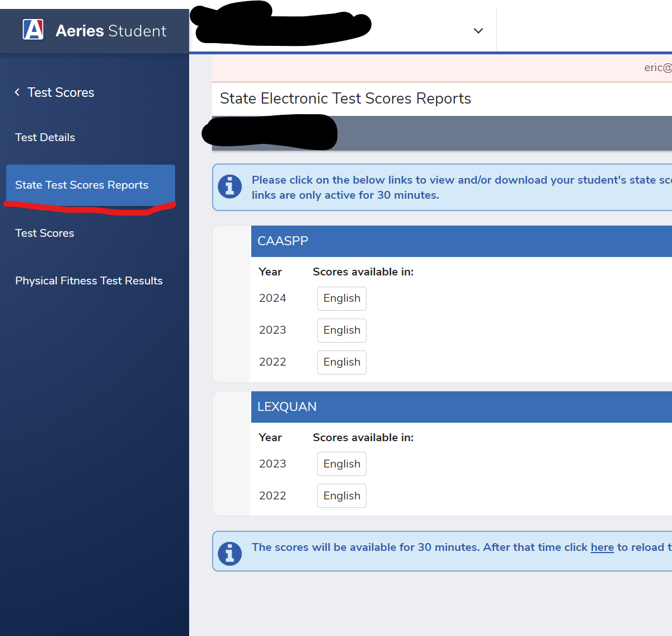Open Test Details in sidebar
This screenshot has height=636, width=672.
pyautogui.click(x=45, y=137)
